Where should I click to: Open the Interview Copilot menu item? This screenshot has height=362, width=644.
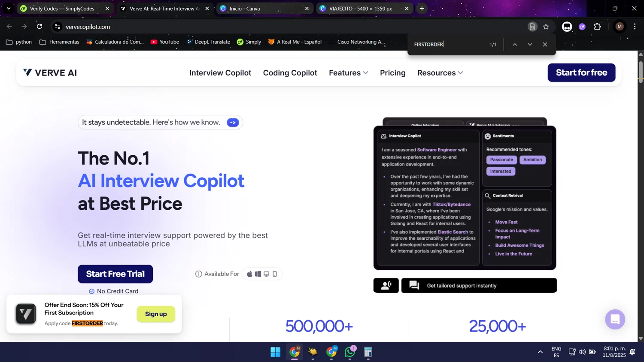220,73
